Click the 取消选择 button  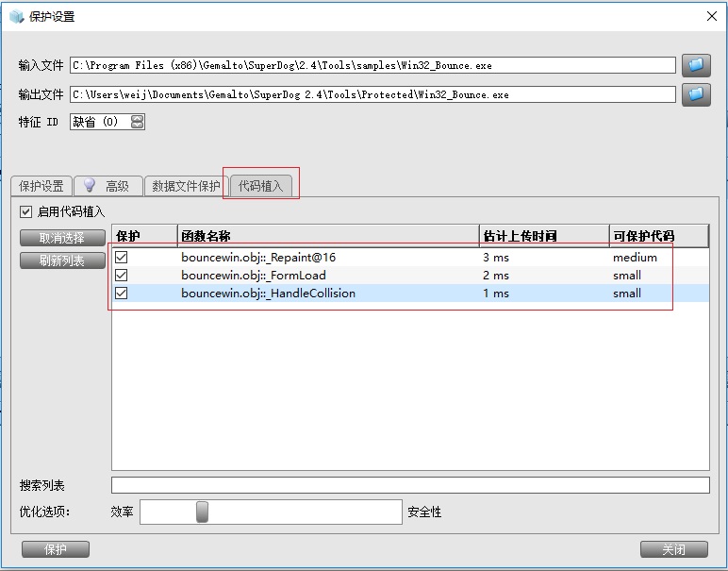pos(62,238)
